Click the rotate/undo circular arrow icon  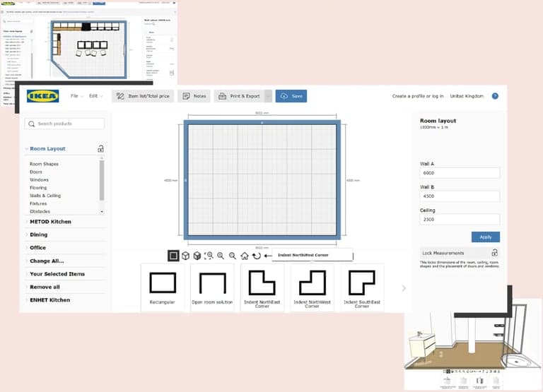[256, 256]
